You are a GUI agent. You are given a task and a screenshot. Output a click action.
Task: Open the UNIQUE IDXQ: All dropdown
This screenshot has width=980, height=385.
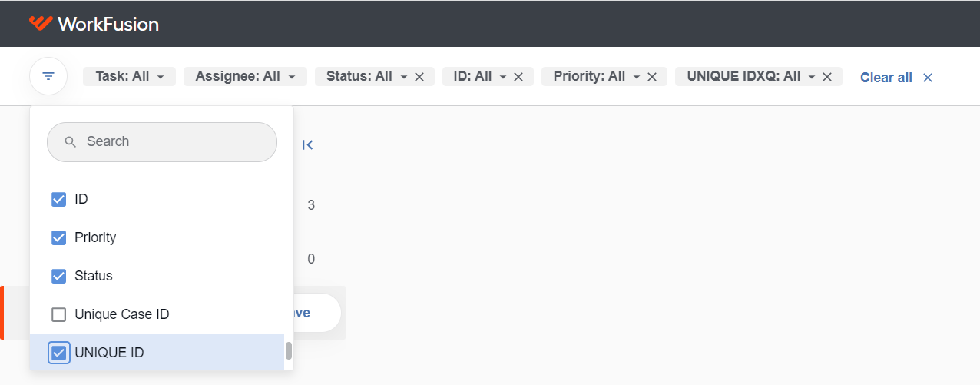pyautogui.click(x=750, y=76)
